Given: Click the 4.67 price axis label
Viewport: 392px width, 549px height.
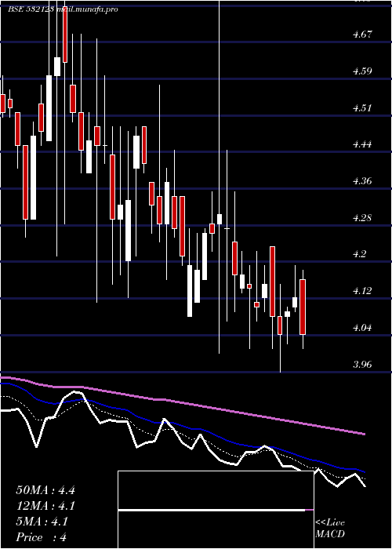Looking at the screenshot, I should pos(362,35).
